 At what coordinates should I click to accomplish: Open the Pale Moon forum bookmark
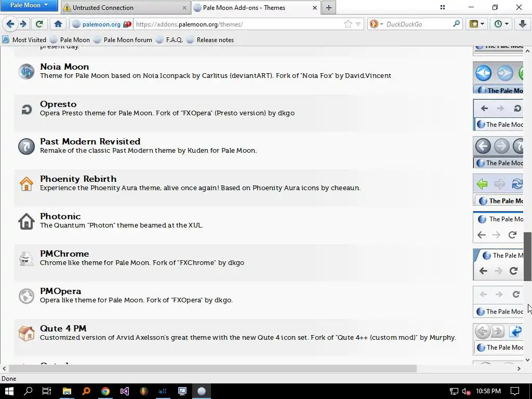(123, 39)
